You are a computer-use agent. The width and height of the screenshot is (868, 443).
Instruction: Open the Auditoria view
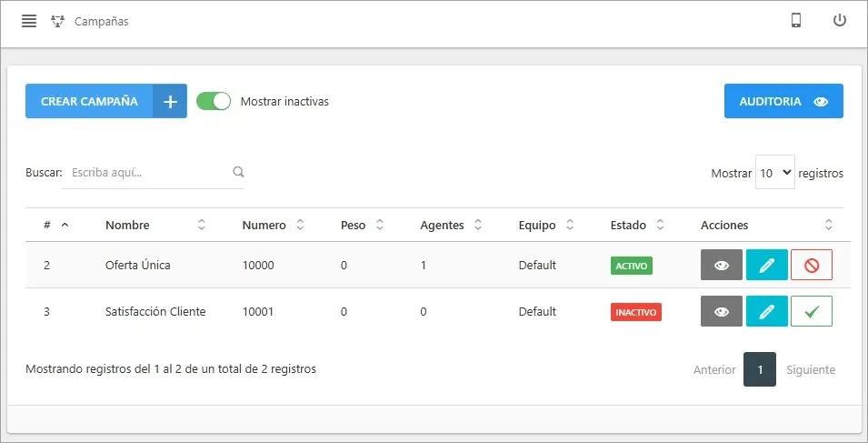[783, 101]
